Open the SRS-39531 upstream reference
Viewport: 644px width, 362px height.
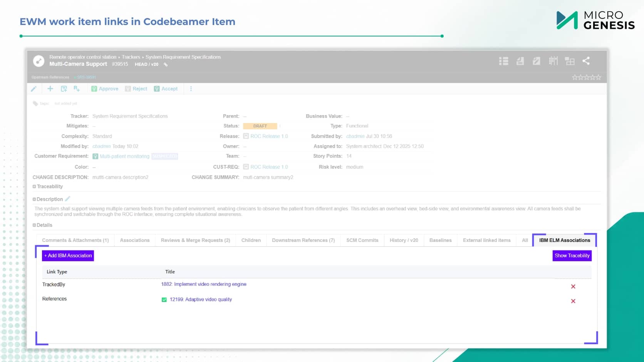[x=86, y=77]
